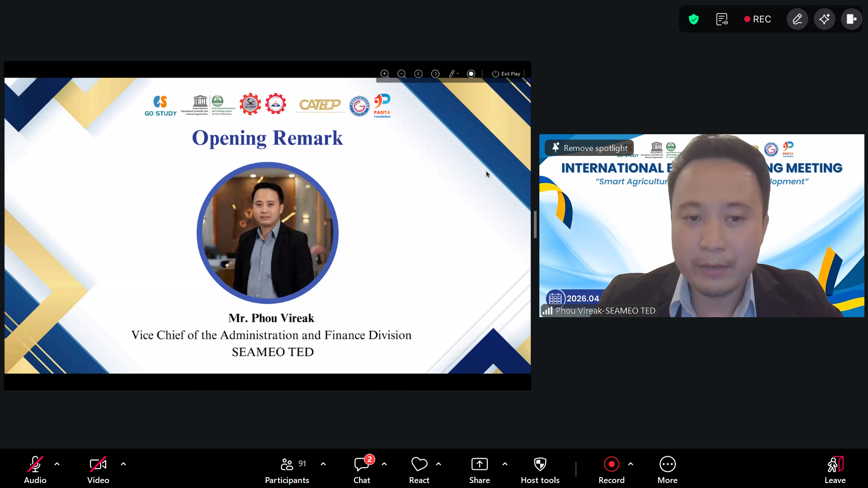Click Exit Play in slideshow toolbar
The width and height of the screenshot is (868, 488).
coord(506,74)
